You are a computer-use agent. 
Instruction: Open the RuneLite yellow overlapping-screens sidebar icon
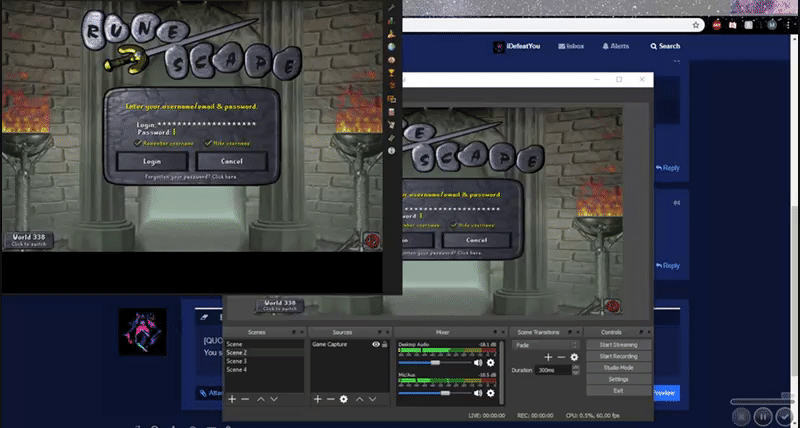click(391, 99)
